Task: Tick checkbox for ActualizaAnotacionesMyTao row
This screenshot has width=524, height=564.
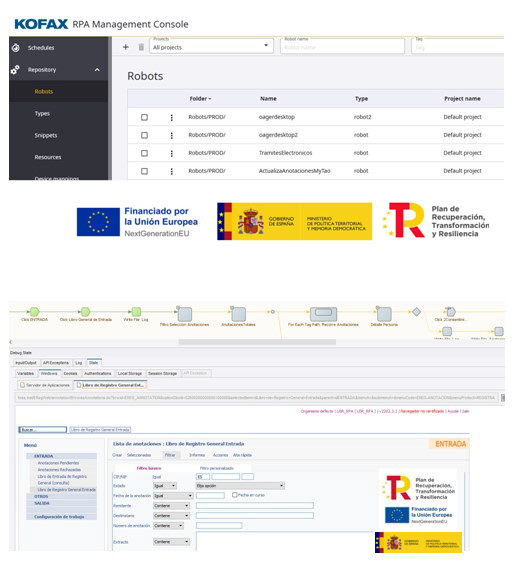Action: (x=144, y=171)
